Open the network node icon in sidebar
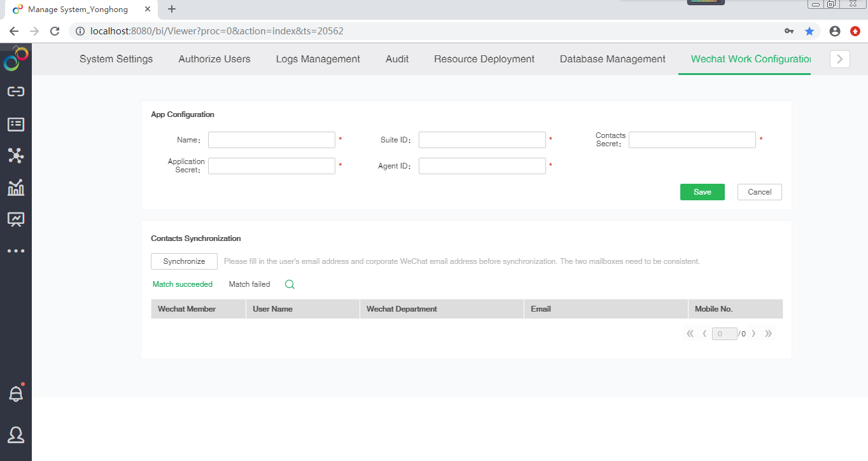Viewport: 868px width, 461px height. tap(16, 156)
